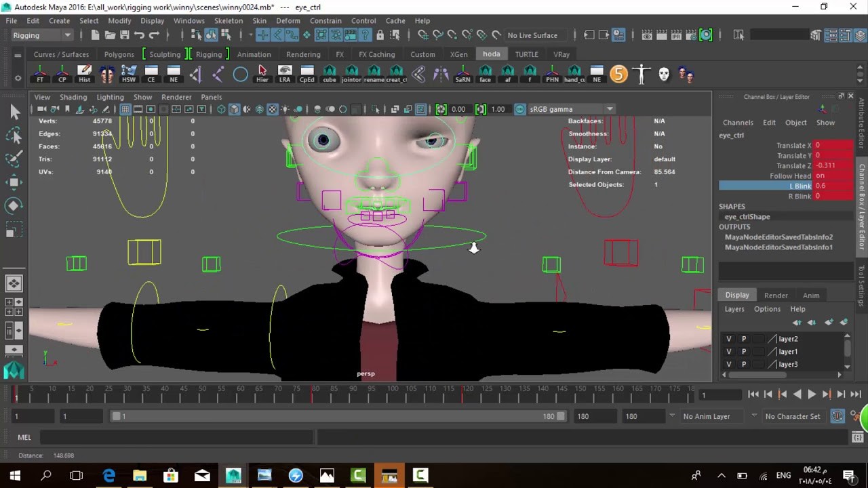Switch to the Animation shelf tab
The width and height of the screenshot is (868, 488).
click(x=254, y=54)
